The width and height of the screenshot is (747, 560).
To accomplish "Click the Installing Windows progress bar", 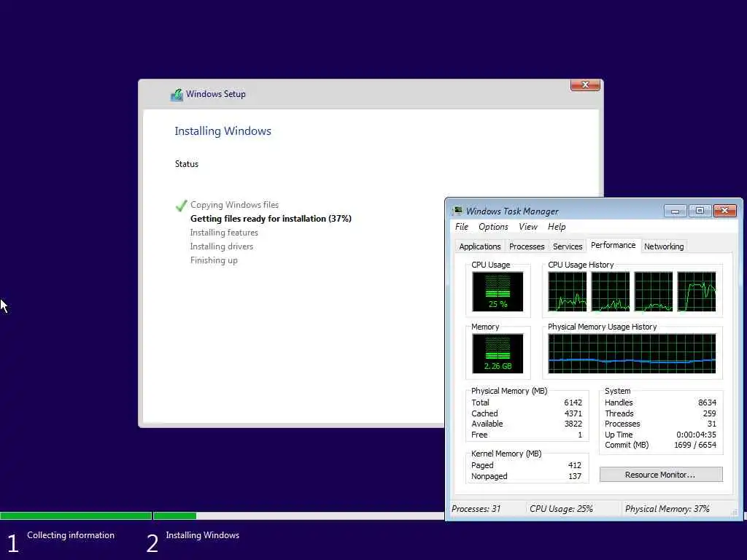I will (x=298, y=516).
